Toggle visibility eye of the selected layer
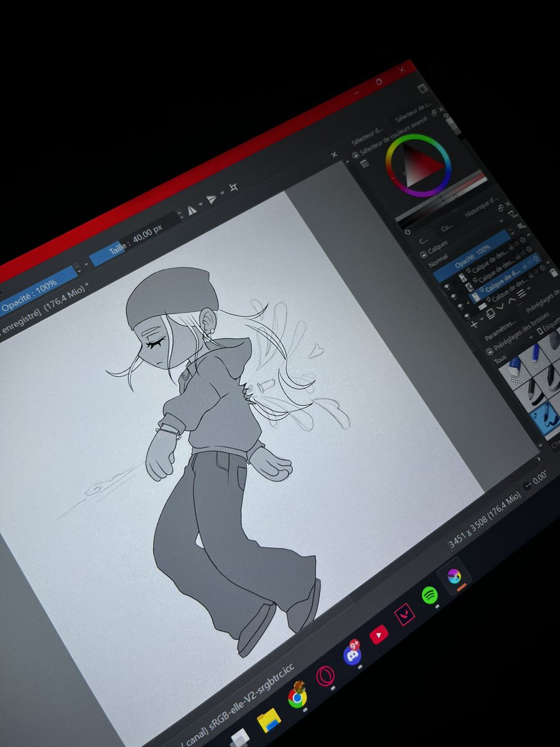 pos(460,306)
